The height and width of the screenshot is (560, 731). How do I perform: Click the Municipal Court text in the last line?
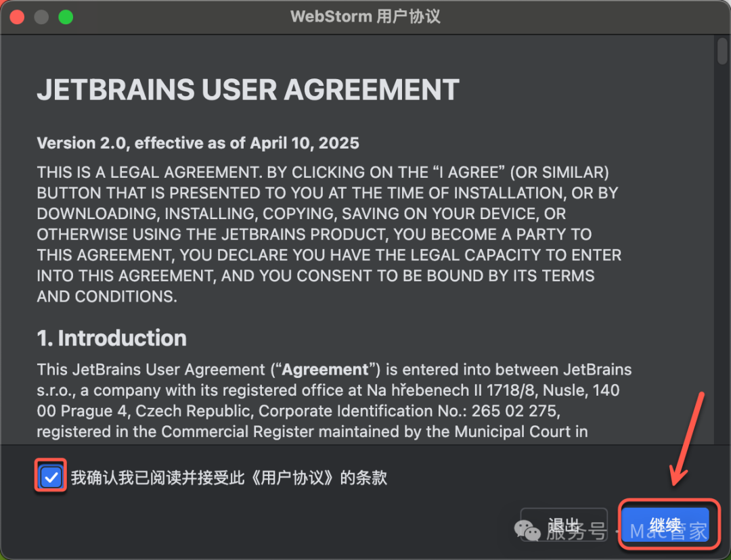pos(511,431)
